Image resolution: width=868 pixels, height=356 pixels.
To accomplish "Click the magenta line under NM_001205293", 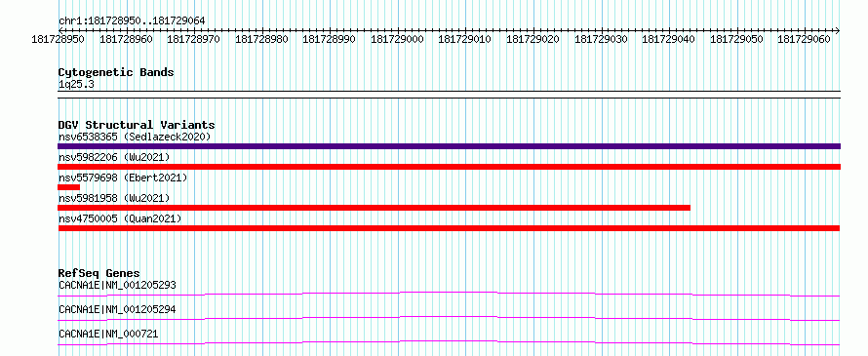I will [x=449, y=294].
